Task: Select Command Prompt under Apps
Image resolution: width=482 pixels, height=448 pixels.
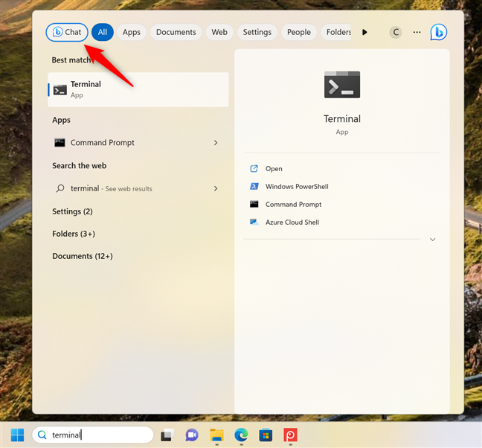Action: pos(138,143)
